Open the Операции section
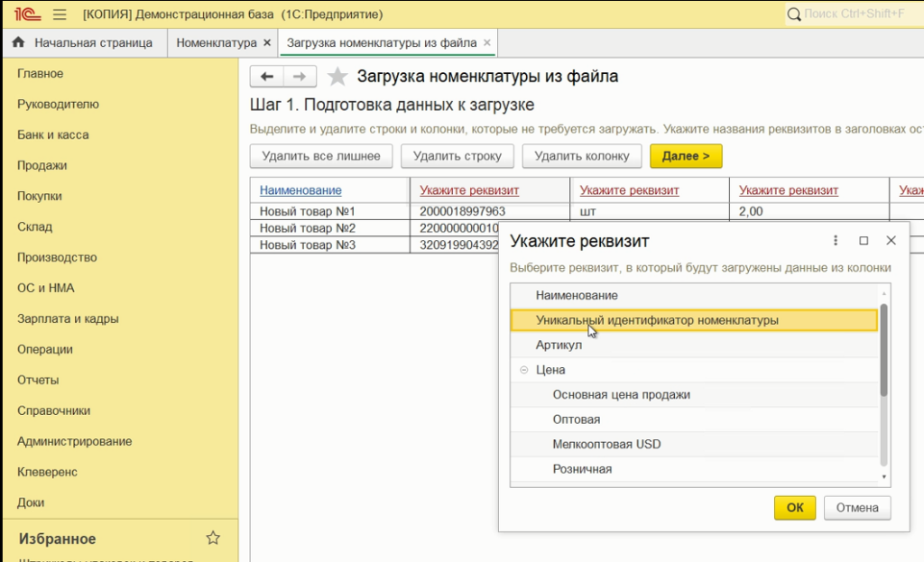The image size is (924, 562). [x=45, y=349]
